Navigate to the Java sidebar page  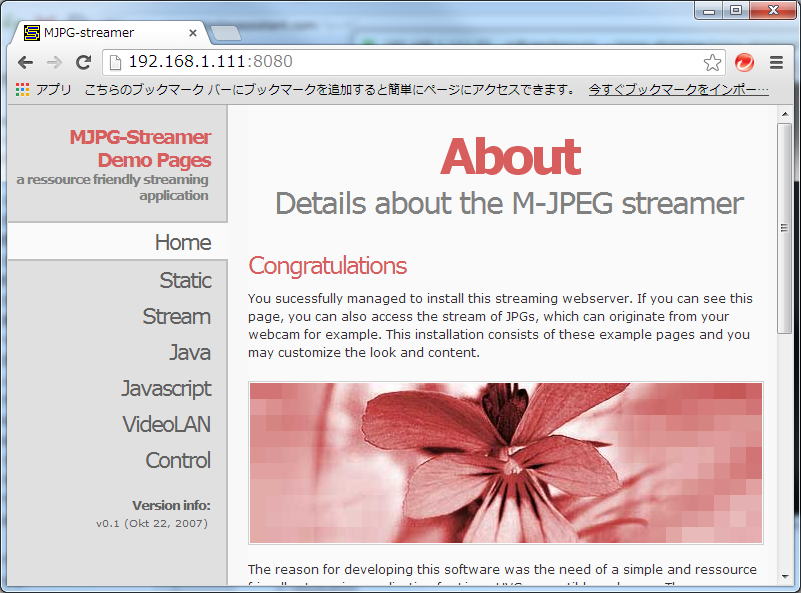189,352
